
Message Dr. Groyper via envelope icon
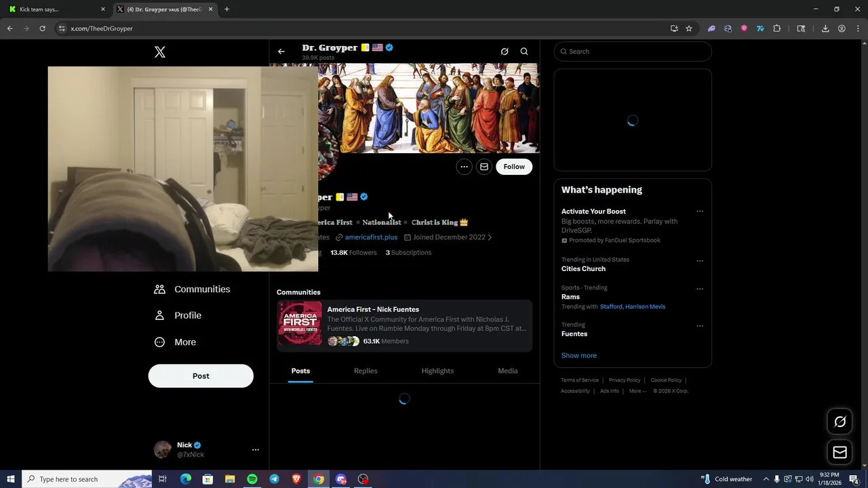[484, 167]
